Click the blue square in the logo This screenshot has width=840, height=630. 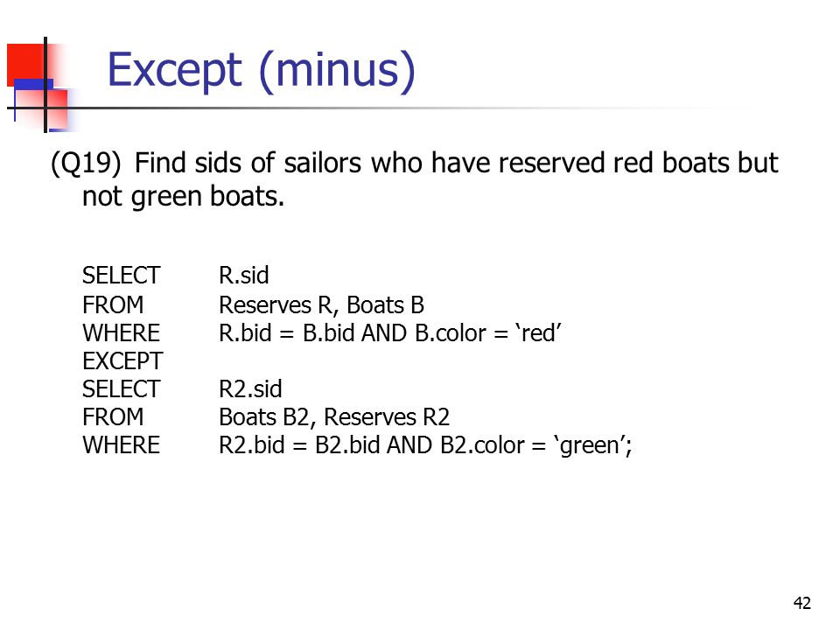click(x=33, y=84)
